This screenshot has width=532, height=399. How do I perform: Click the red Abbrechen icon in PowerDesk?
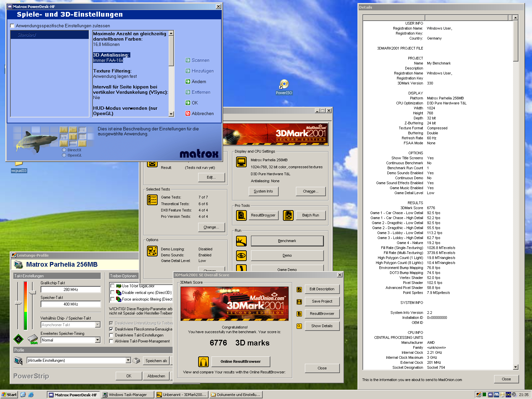click(188, 113)
